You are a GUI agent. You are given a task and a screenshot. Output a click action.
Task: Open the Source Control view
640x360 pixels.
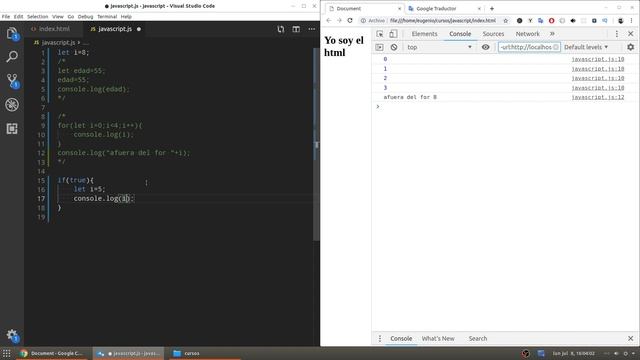click(x=12, y=80)
